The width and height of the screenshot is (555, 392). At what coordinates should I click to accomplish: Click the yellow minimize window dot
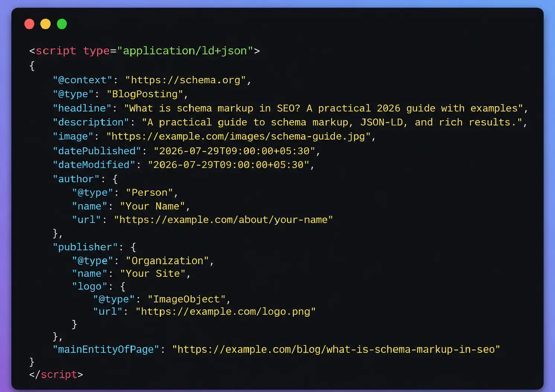point(45,24)
